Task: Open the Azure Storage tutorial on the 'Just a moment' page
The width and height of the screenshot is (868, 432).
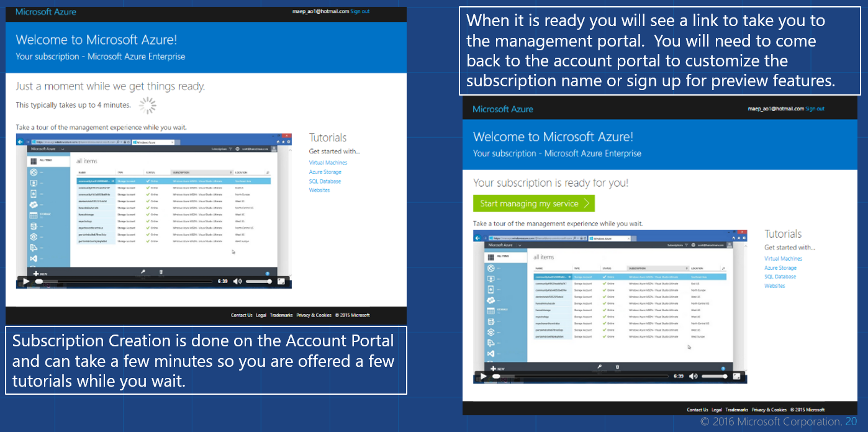Action: pos(325,172)
